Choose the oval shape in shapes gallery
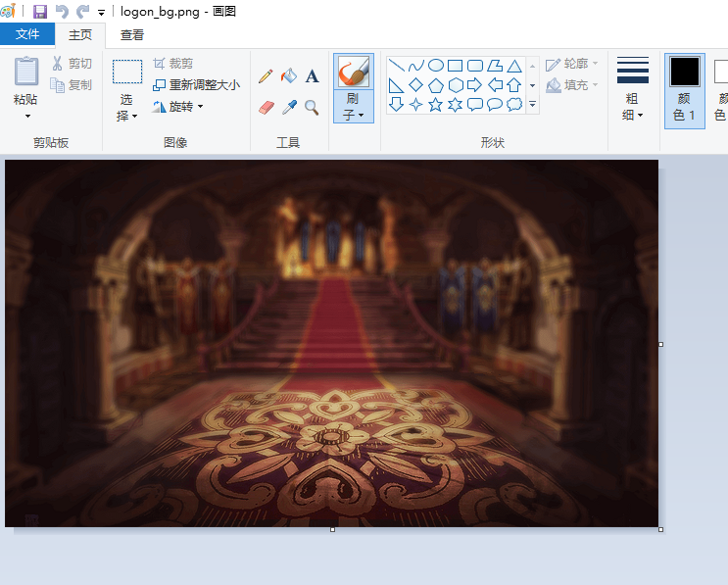 pyautogui.click(x=435, y=66)
